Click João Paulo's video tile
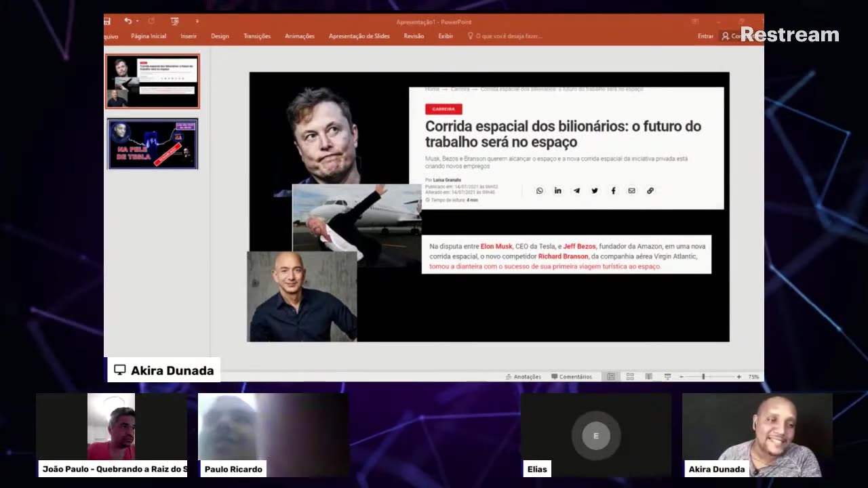This screenshot has height=488, width=868. (111, 434)
